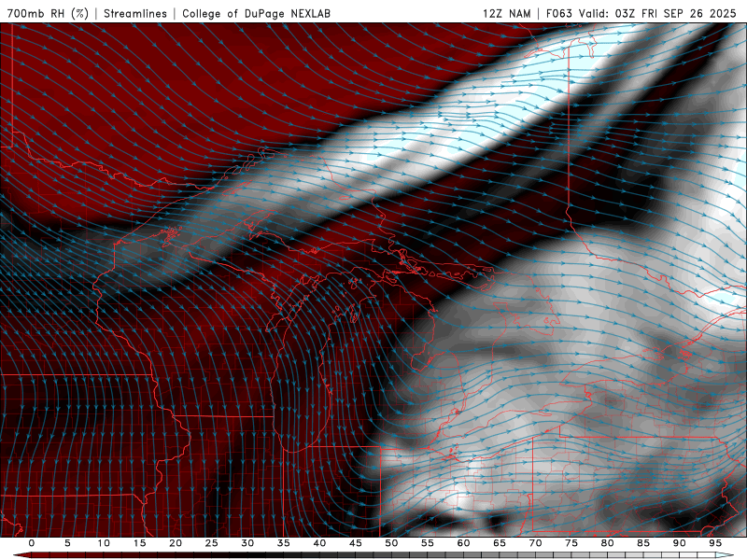
Task: Select the '15' color scale label
Action: [x=139, y=543]
